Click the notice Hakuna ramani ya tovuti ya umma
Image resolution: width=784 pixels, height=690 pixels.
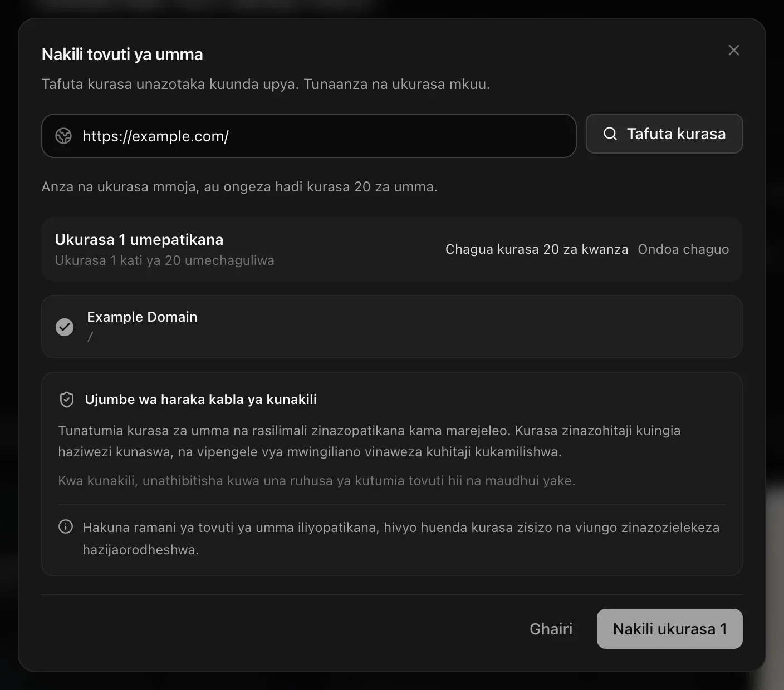401,538
